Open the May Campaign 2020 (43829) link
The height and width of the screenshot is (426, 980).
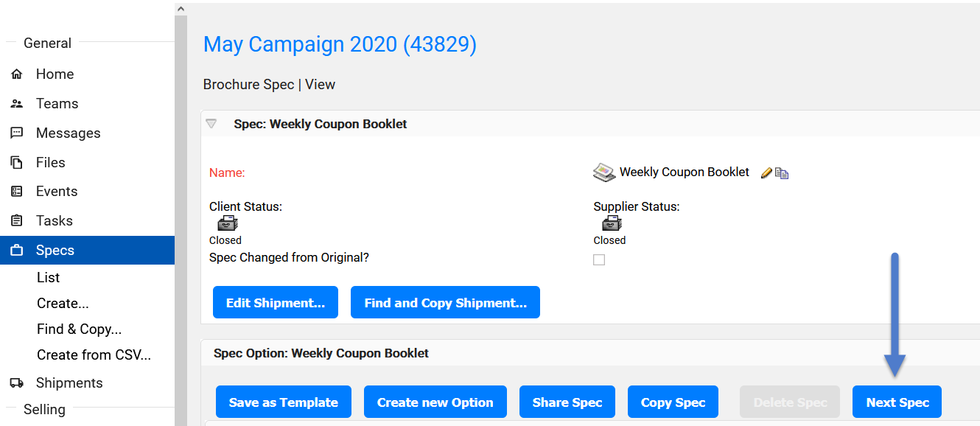pos(340,44)
